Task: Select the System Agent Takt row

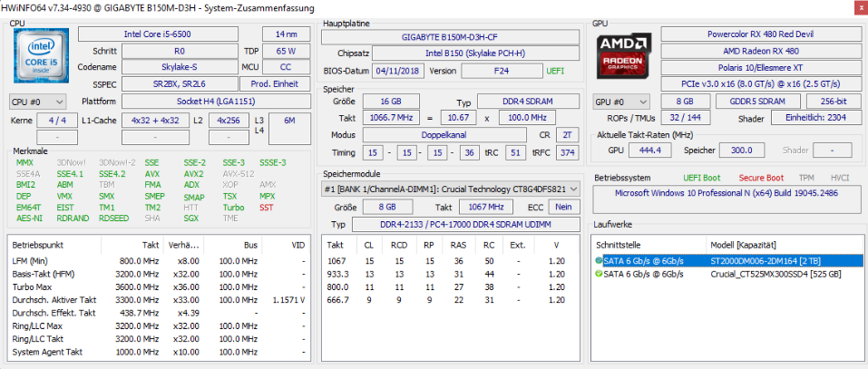Action: click(x=159, y=352)
